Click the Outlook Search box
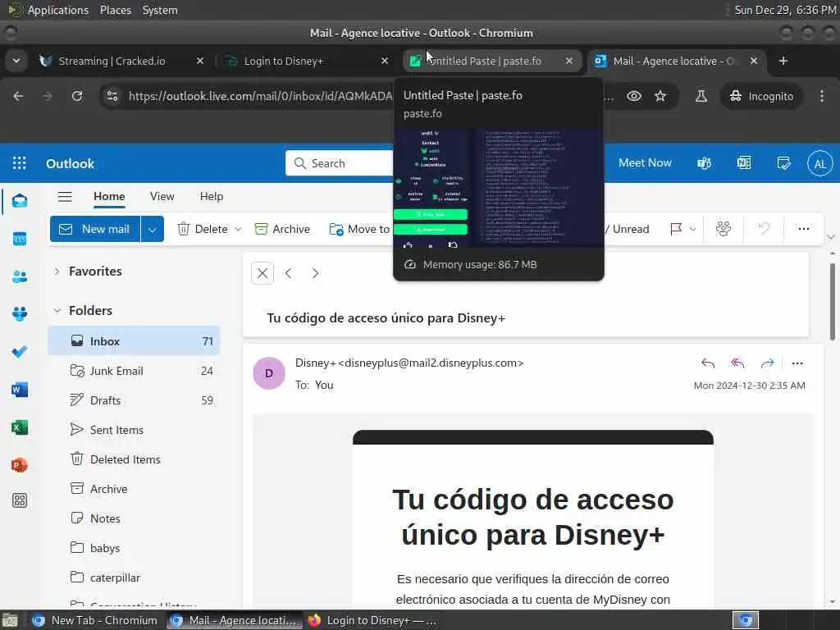The image size is (840, 630). point(340,163)
